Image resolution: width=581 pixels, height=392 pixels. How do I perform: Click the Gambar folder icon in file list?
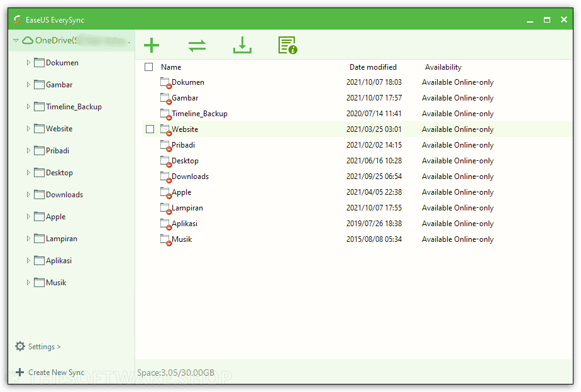pos(165,99)
